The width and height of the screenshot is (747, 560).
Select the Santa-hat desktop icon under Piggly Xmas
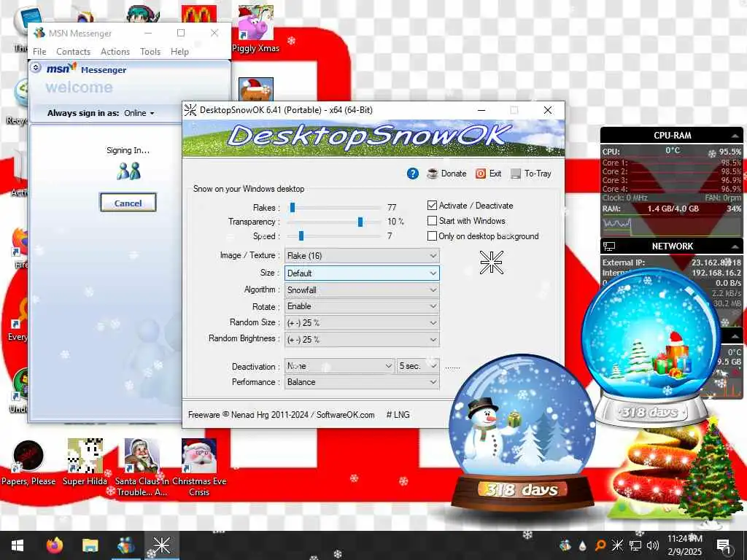pyautogui.click(x=256, y=89)
